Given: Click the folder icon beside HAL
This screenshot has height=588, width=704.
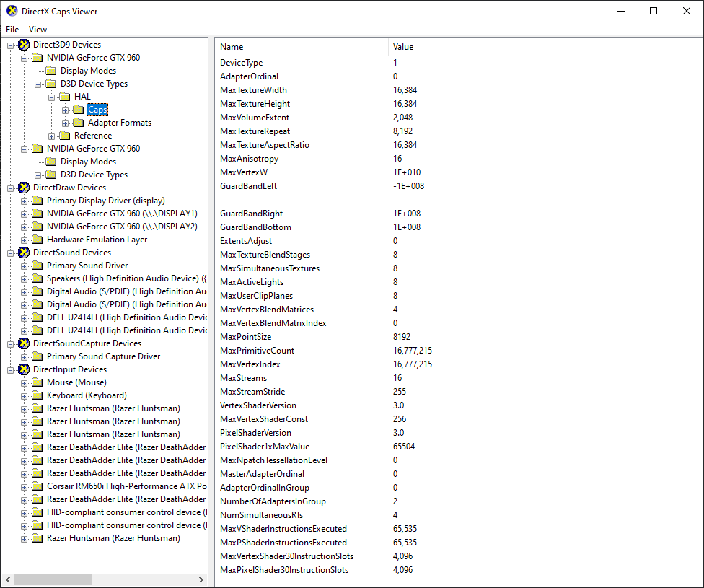Looking at the screenshot, I should point(65,97).
